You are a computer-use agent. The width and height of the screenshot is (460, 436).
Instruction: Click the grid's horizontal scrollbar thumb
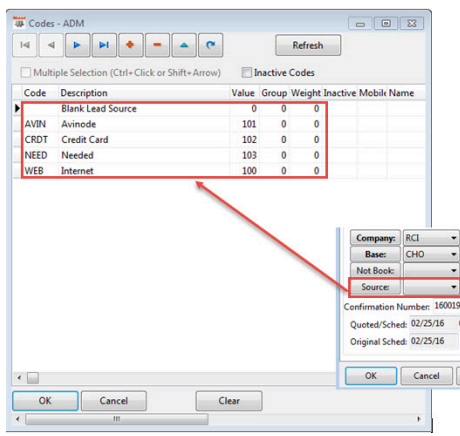33,378
